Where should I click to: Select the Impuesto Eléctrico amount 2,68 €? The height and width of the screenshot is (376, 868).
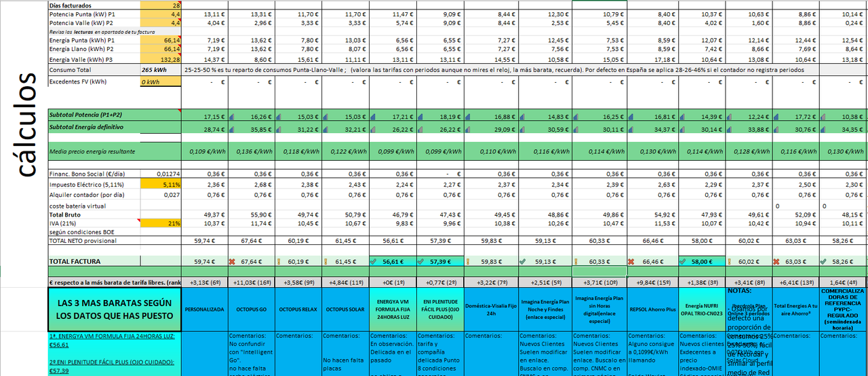(x=251, y=184)
